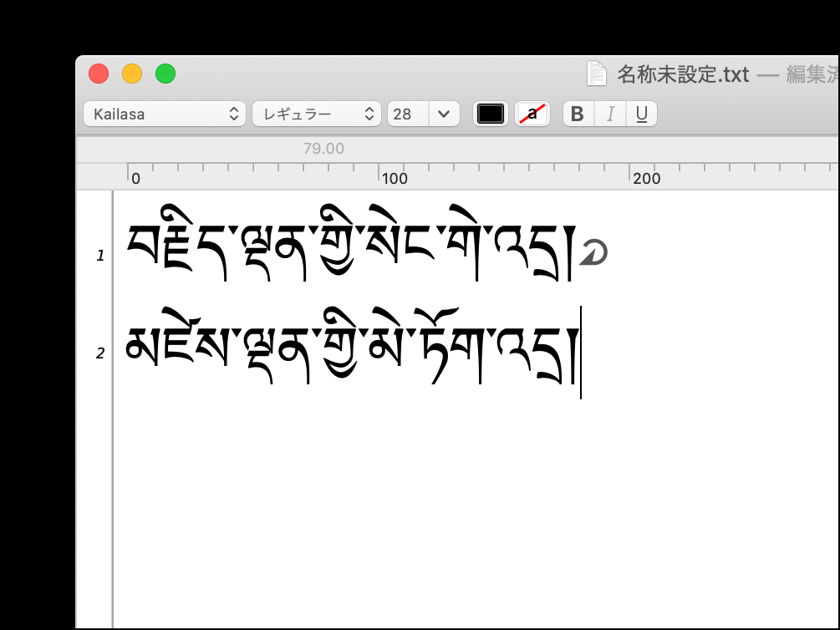
Task: Click the yellow minimize window button
Action: 132,74
